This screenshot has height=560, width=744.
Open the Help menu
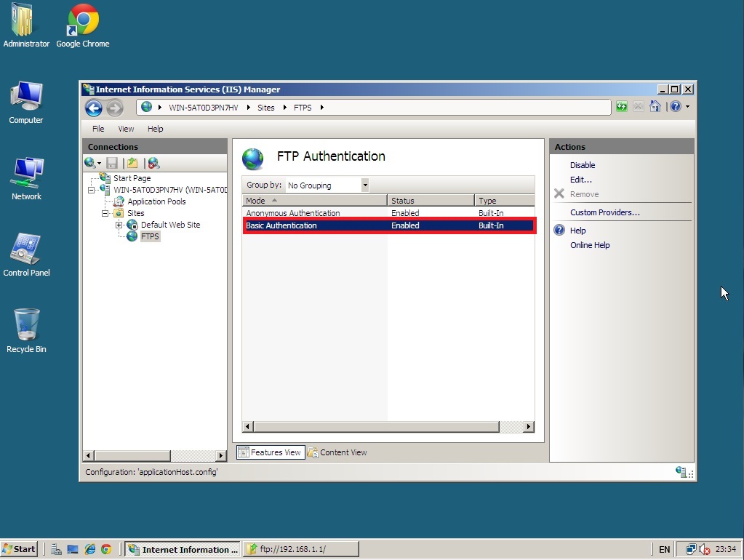[155, 129]
